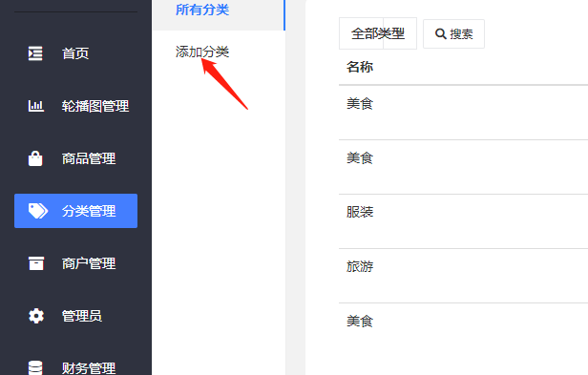Click the archive box icon for 商户管理
Screen dimensions: 588x375
36,263
